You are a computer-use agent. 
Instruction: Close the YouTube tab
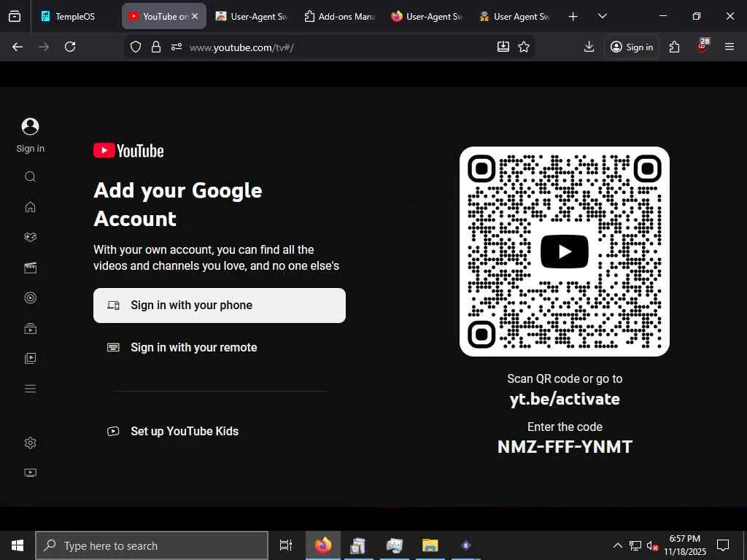click(195, 16)
